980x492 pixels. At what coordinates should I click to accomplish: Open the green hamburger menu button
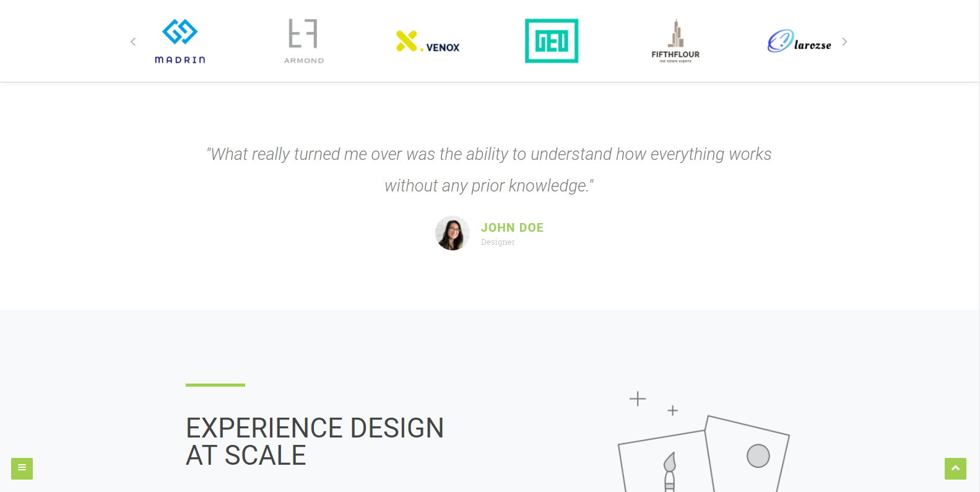click(x=22, y=468)
